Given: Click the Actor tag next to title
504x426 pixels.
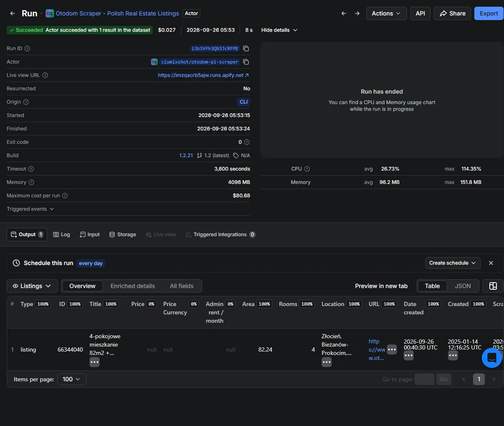Looking at the screenshot, I should 192,13.
